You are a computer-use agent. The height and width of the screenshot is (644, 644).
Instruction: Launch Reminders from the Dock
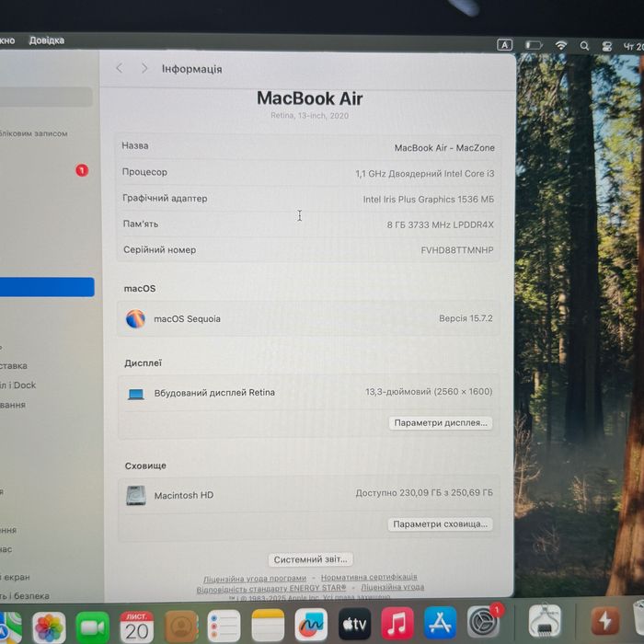click(x=224, y=627)
